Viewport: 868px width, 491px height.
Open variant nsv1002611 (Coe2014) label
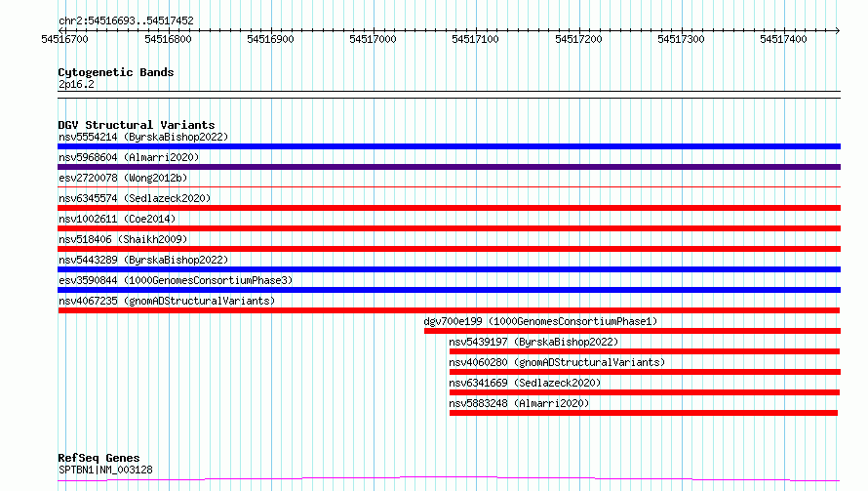click(x=117, y=219)
